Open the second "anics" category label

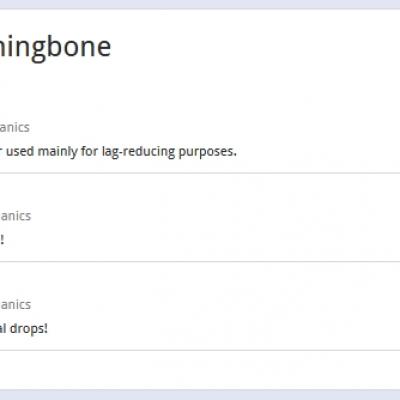click(15, 216)
